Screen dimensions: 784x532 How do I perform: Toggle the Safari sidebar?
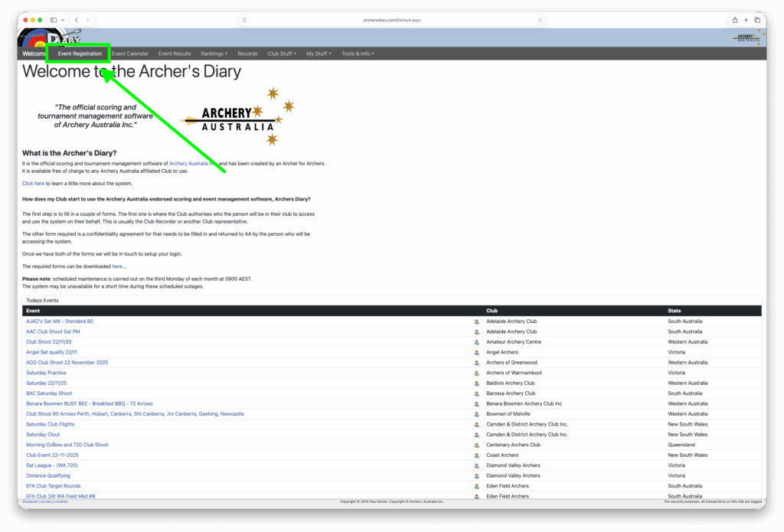[x=54, y=20]
